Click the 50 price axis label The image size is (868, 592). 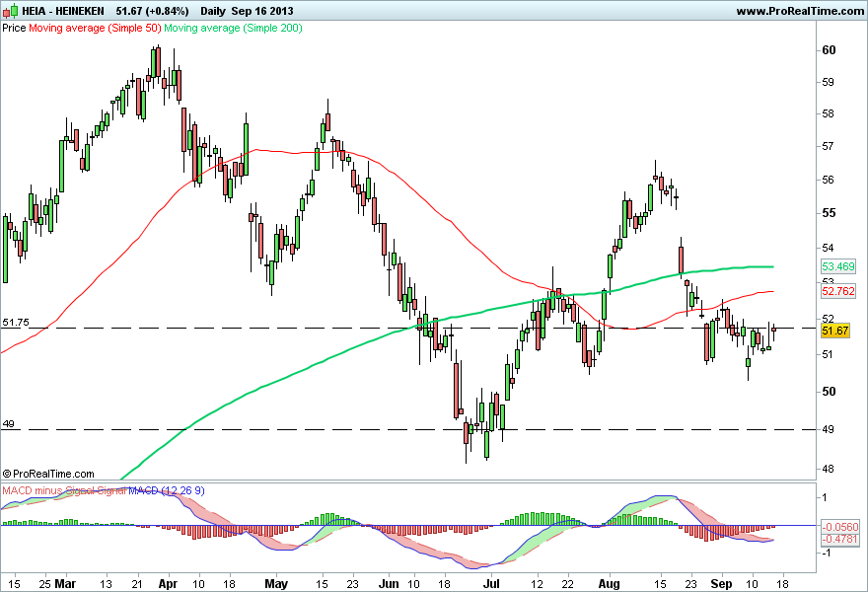pos(829,392)
